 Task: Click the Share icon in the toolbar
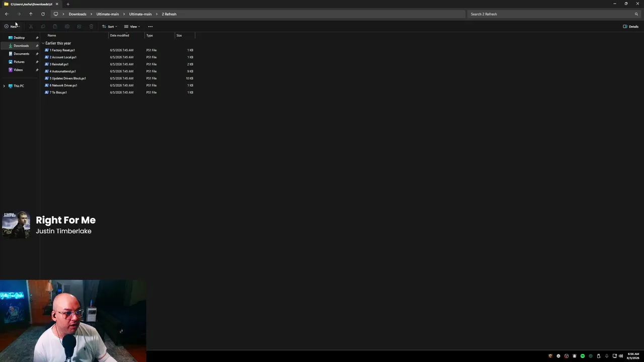79,27
